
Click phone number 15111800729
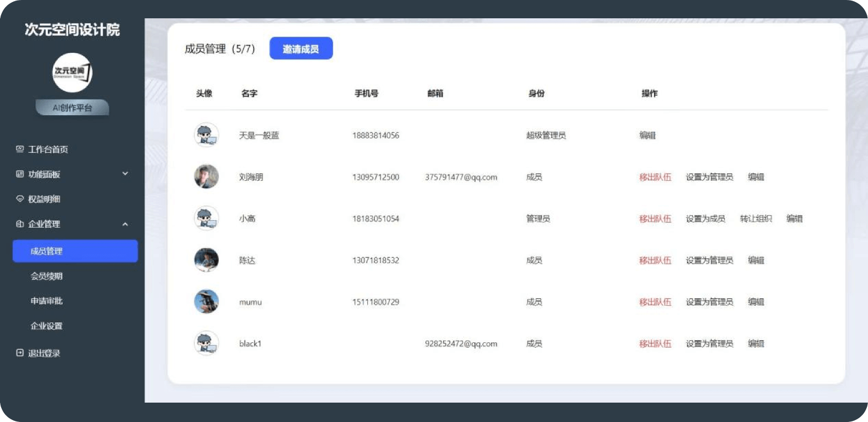pos(376,302)
